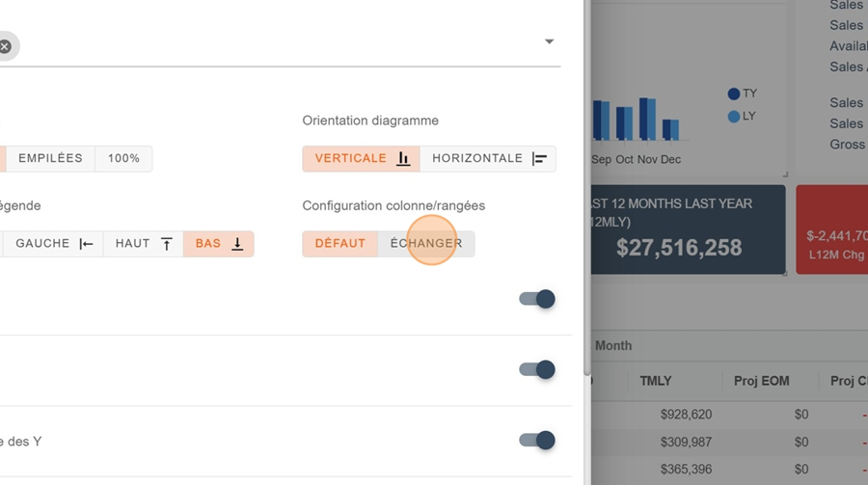Image resolution: width=868 pixels, height=485 pixels.
Task: Click the clear (X) icon in the selection field
Action: coord(5,45)
